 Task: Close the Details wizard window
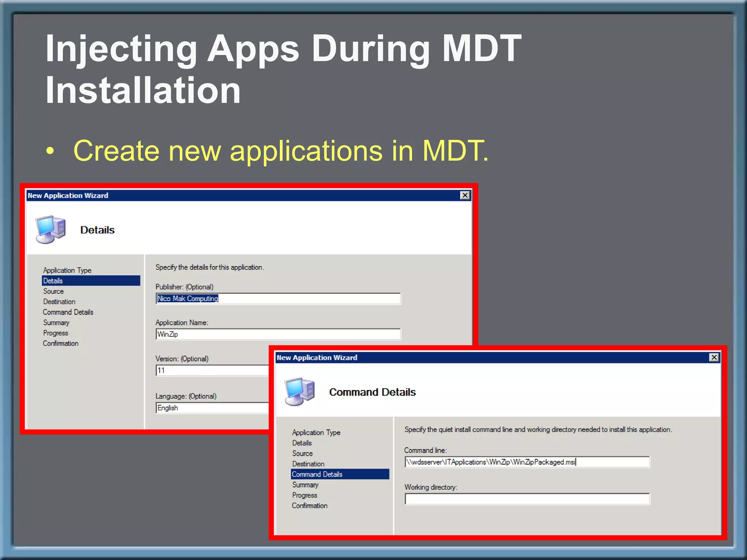pos(465,195)
